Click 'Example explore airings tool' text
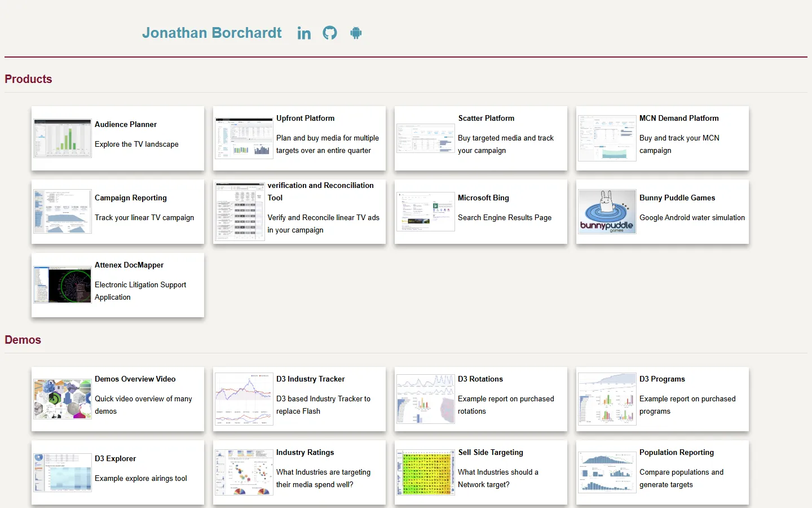The height and width of the screenshot is (508, 812). [141, 478]
